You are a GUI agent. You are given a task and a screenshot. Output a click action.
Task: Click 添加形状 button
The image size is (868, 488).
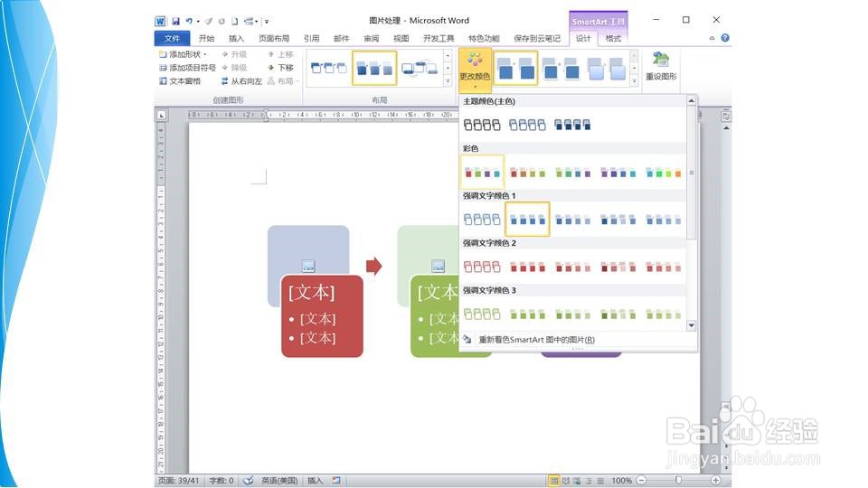click(x=183, y=54)
